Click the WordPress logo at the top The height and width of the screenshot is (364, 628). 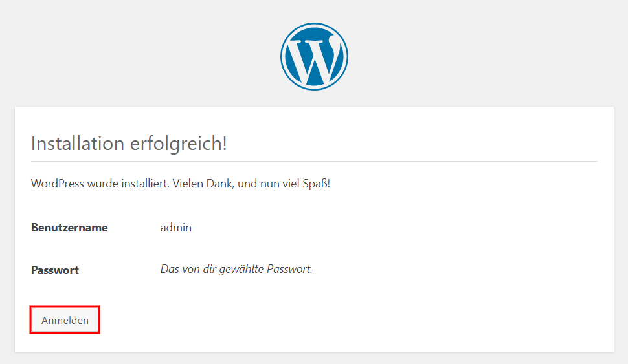pyautogui.click(x=314, y=57)
